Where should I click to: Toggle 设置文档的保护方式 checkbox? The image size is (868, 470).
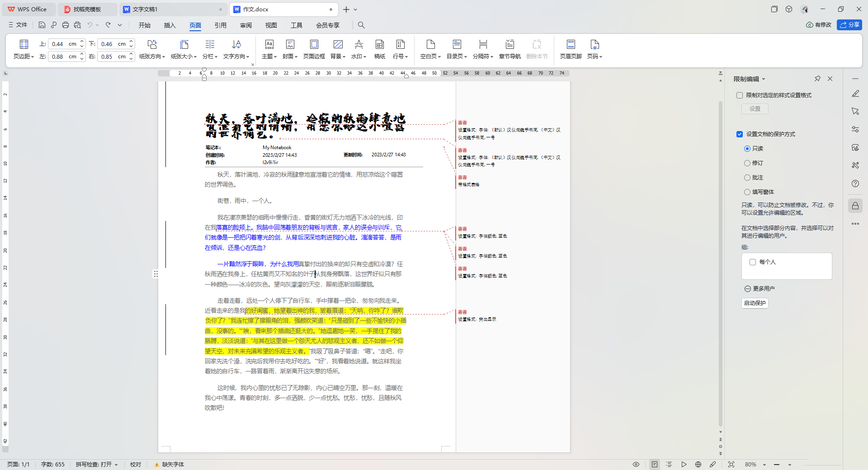[740, 134]
